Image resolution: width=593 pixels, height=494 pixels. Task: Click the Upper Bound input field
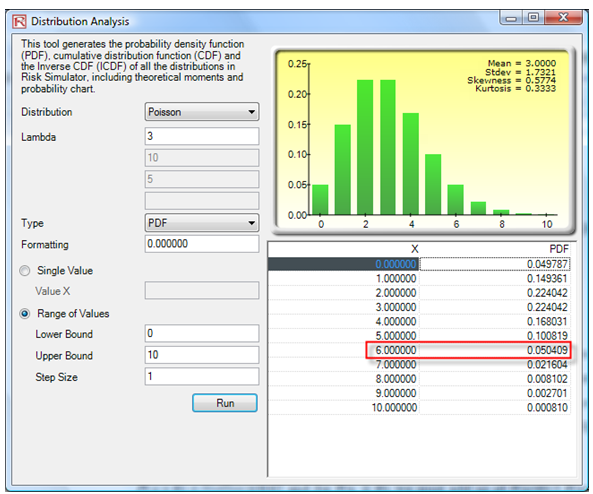coord(202,355)
